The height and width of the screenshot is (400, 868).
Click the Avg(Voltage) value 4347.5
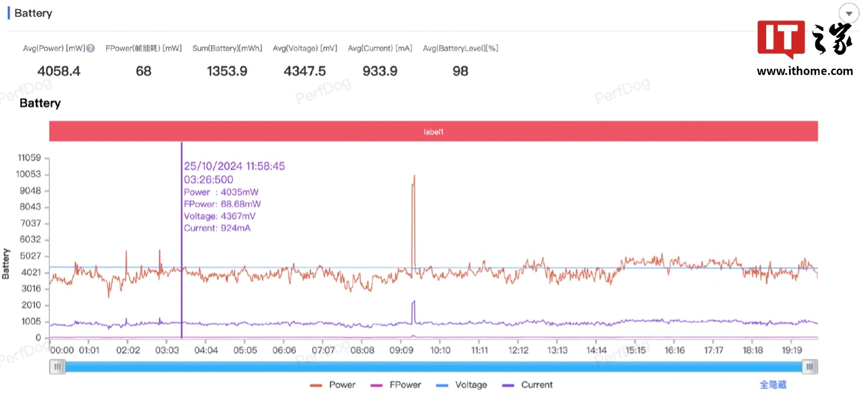(304, 71)
